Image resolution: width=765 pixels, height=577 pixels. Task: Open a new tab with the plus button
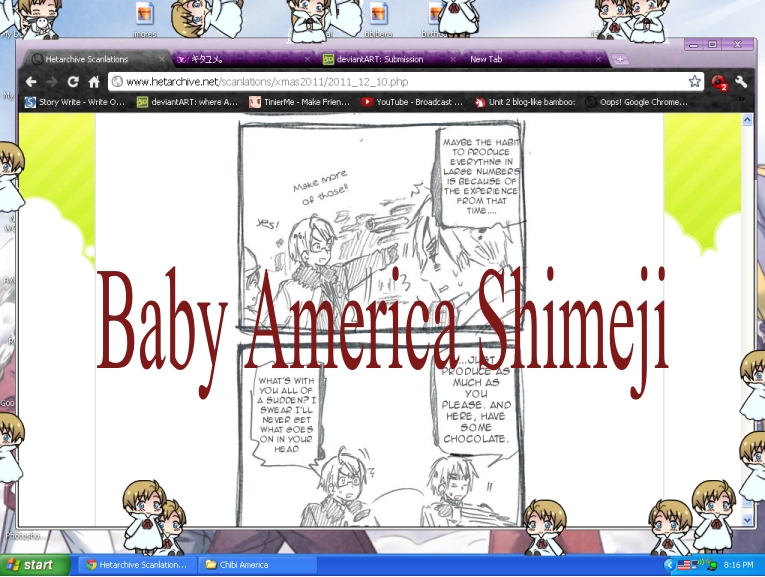(620, 60)
